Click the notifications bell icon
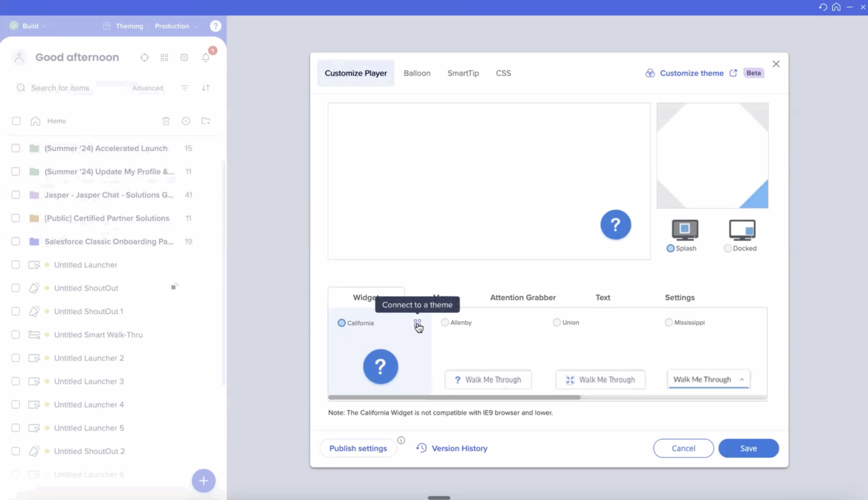 click(206, 57)
